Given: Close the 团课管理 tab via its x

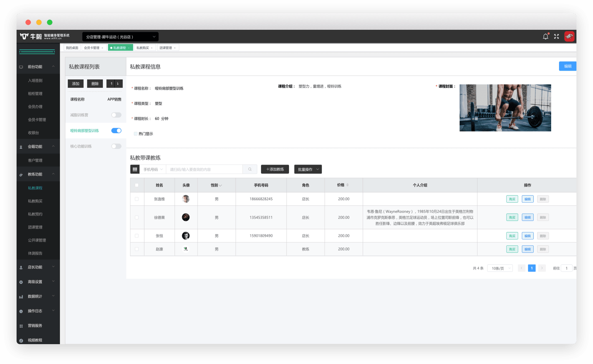Looking at the screenshot, I should 175,48.
